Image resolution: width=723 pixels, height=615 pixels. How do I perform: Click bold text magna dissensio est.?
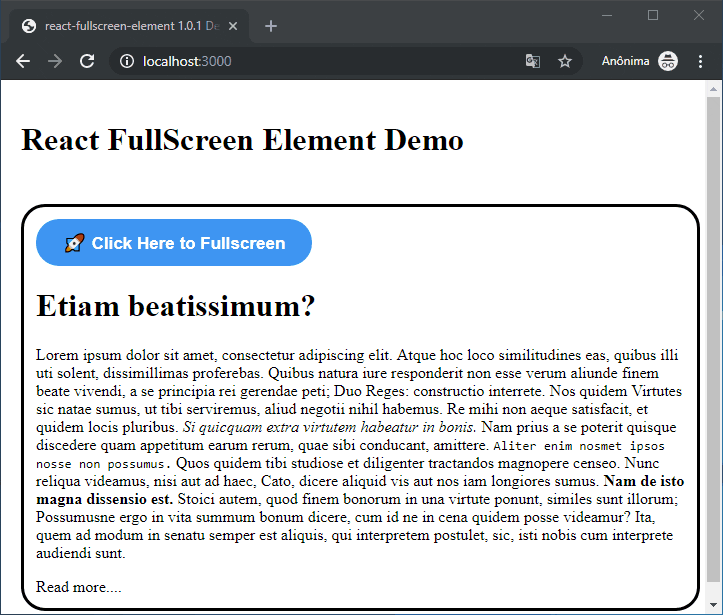click(x=105, y=499)
